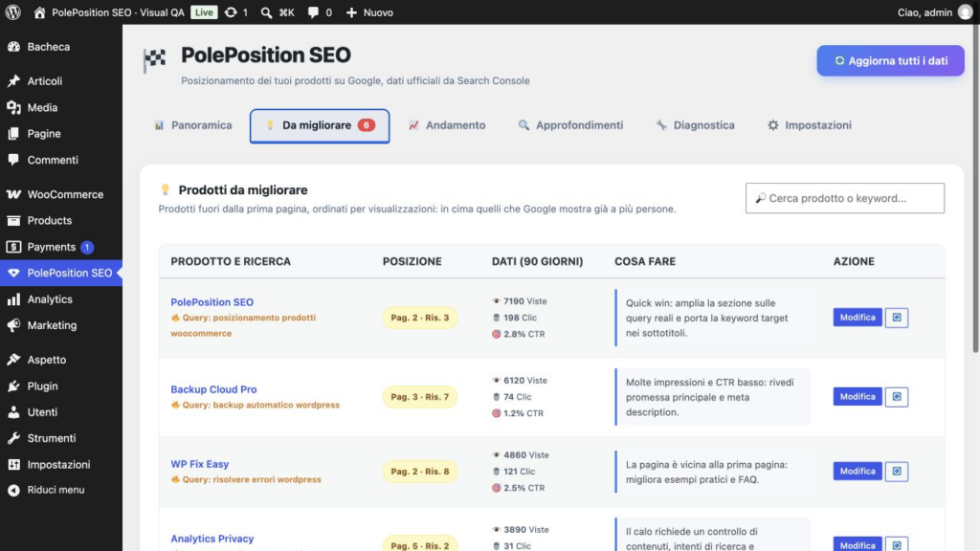Click the Pag. 2 · Ris. 8 badge
Image resolution: width=980 pixels, height=551 pixels.
(x=420, y=471)
